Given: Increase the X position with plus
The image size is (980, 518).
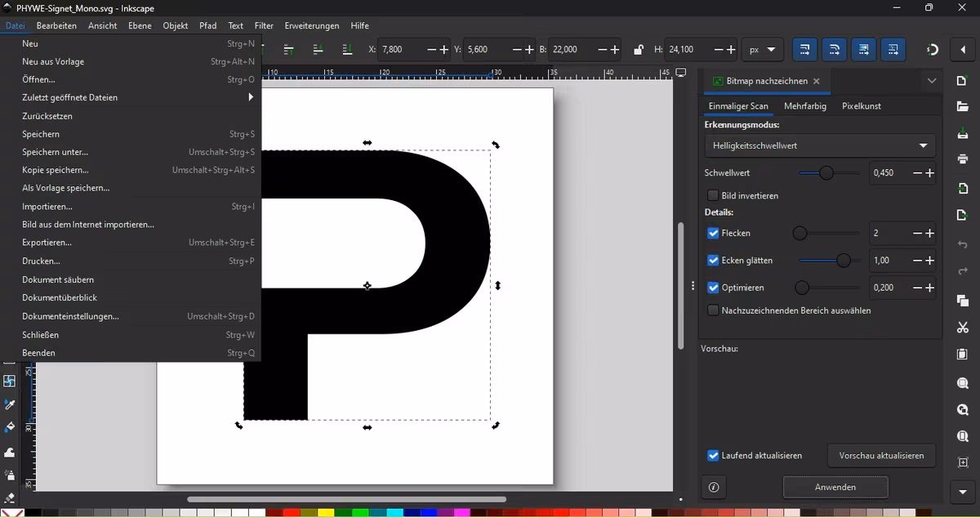Looking at the screenshot, I should pos(444,50).
